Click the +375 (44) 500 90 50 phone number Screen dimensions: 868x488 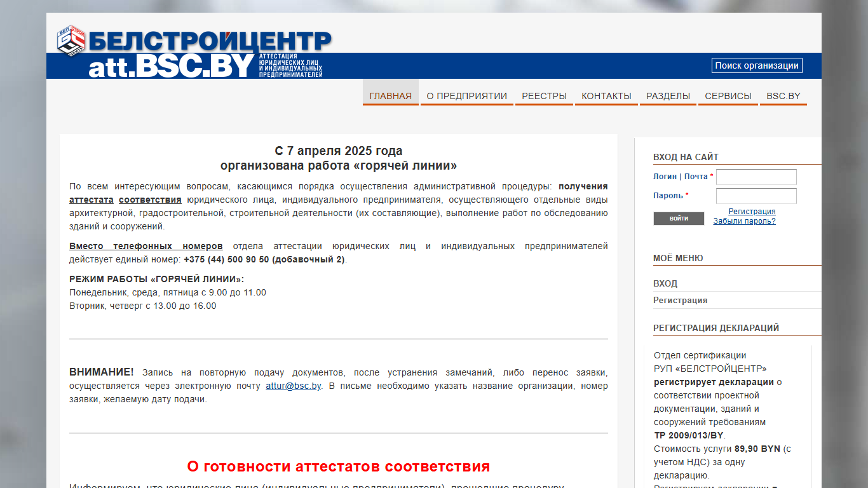[x=226, y=259]
